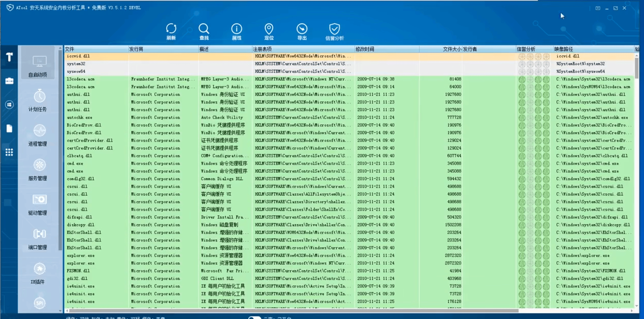Select the diskcopy.dll file name
This screenshot has height=319, width=644.
coord(80,225)
